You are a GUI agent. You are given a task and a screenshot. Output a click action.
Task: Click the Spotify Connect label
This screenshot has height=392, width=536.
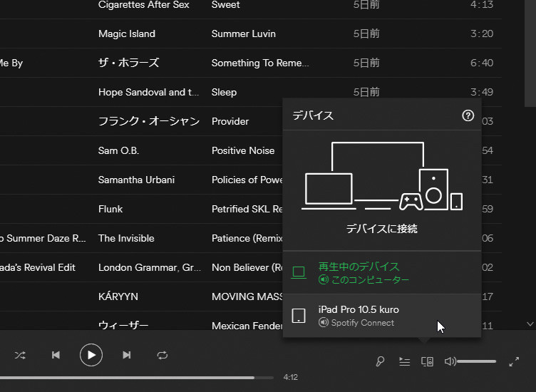[x=362, y=323]
